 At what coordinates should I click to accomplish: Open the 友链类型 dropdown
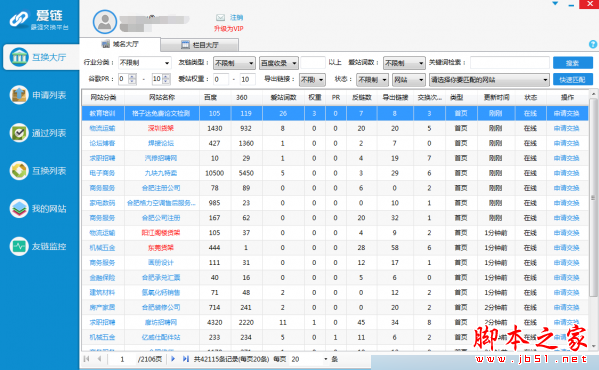[234, 63]
